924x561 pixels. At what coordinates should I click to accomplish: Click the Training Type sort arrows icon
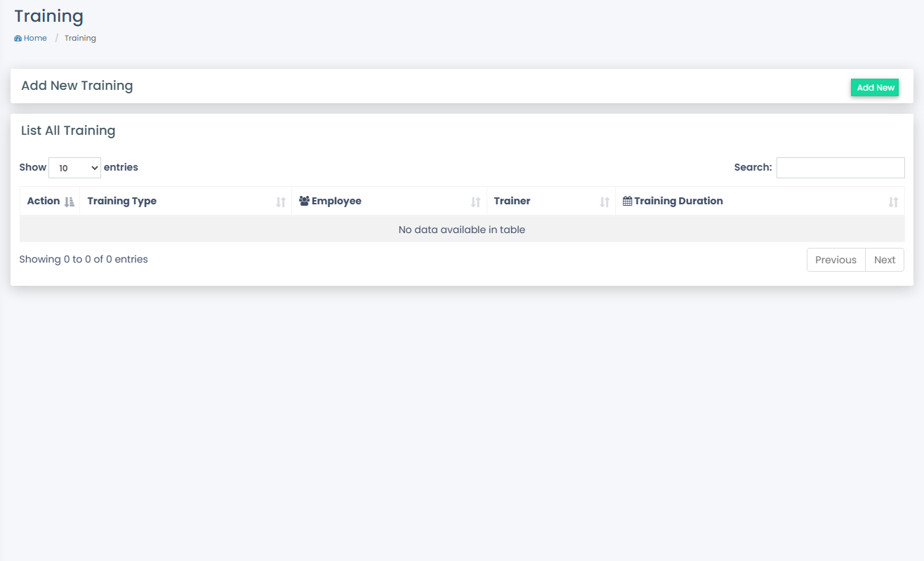(281, 202)
